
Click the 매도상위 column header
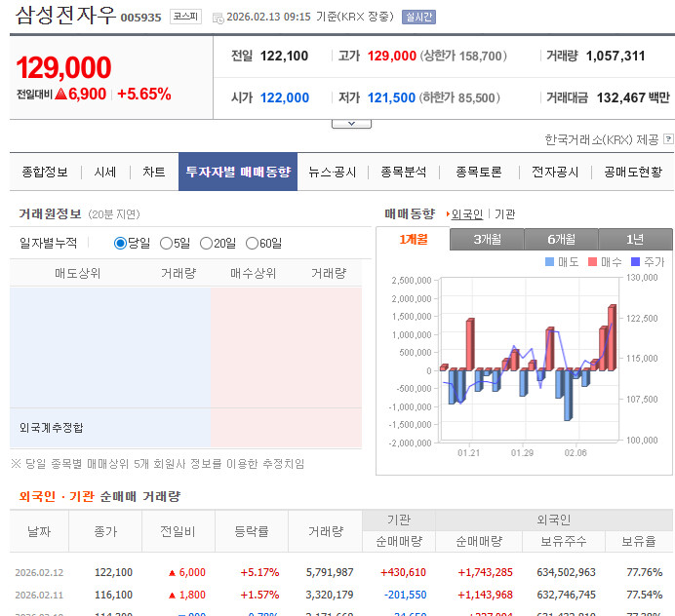(77, 273)
